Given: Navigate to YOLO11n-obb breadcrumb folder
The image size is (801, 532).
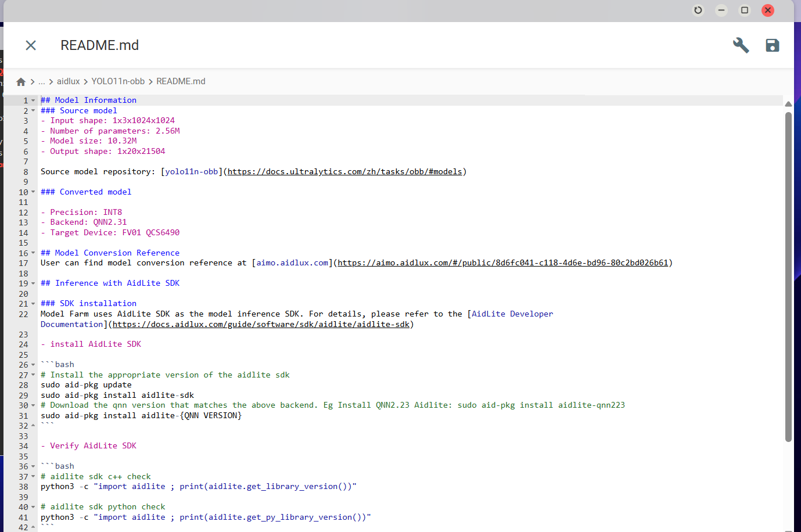Looking at the screenshot, I should coord(118,81).
